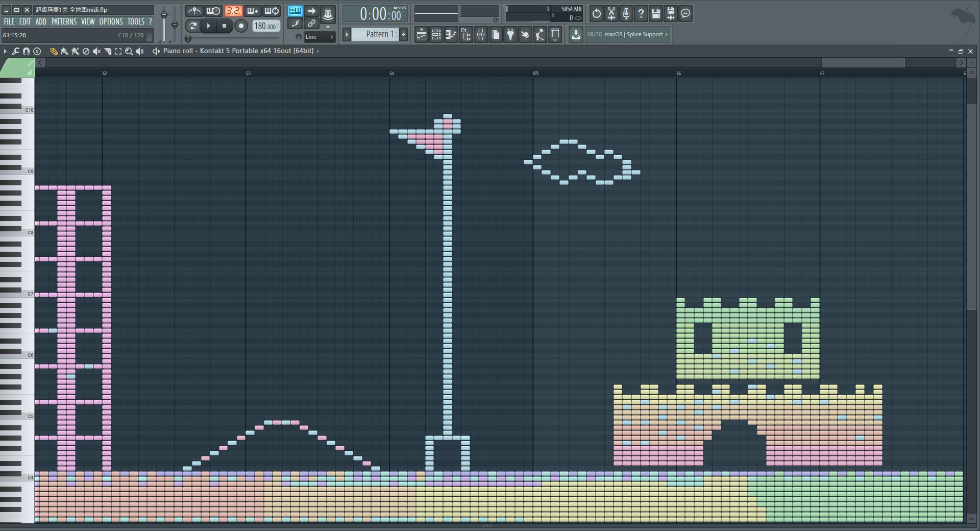This screenshot has width=980, height=531.
Task: Open the chat support bubble icon
Action: pos(685,13)
